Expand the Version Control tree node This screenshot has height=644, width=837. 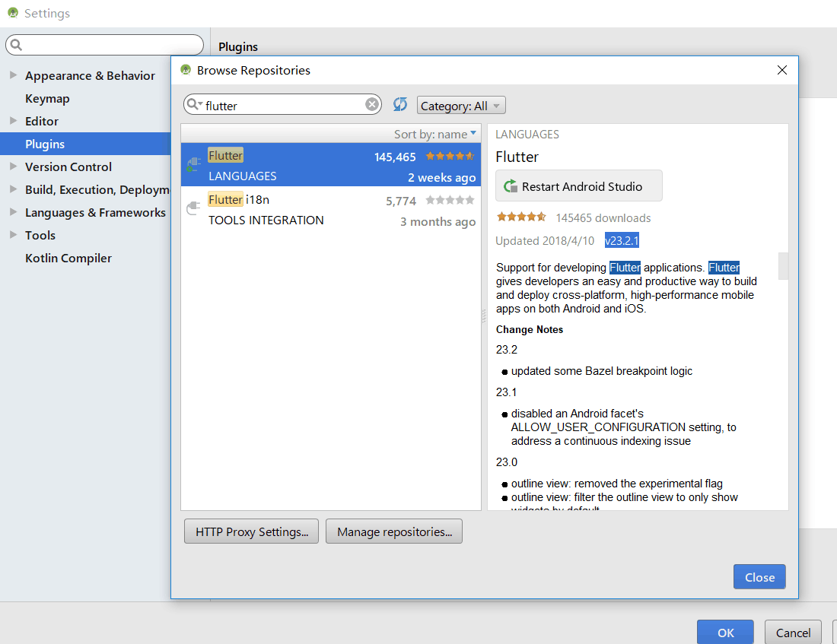click(14, 167)
